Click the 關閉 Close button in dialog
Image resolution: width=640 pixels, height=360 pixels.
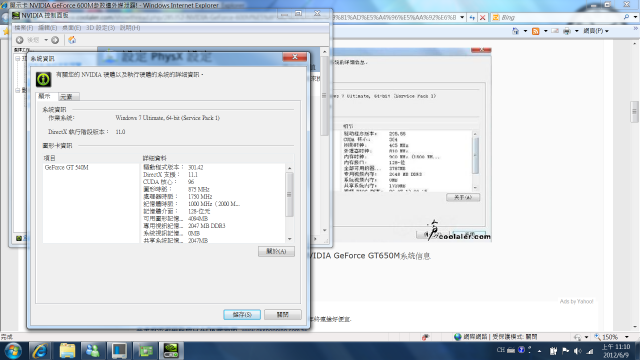pyautogui.click(x=282, y=315)
